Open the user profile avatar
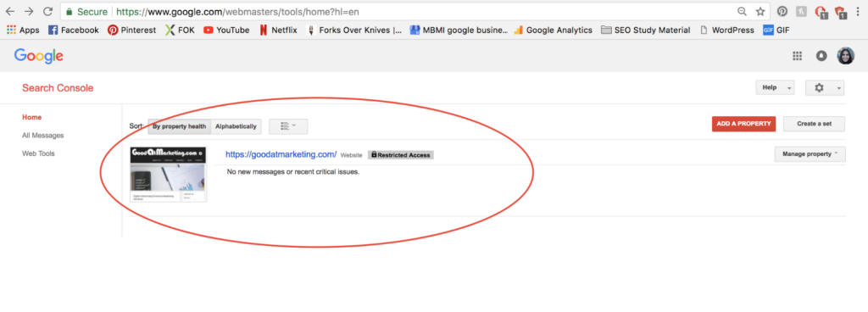This screenshot has height=312, width=868. click(x=845, y=55)
